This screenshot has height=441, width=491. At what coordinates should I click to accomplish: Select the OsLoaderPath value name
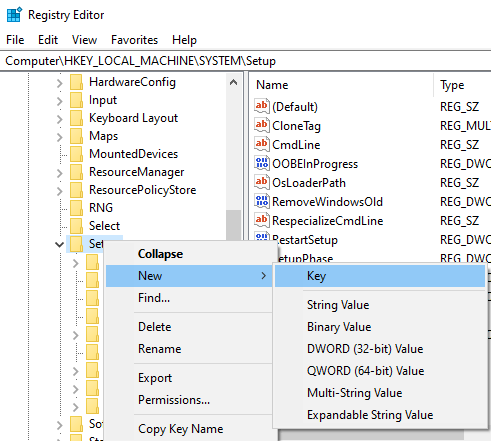[x=309, y=183]
